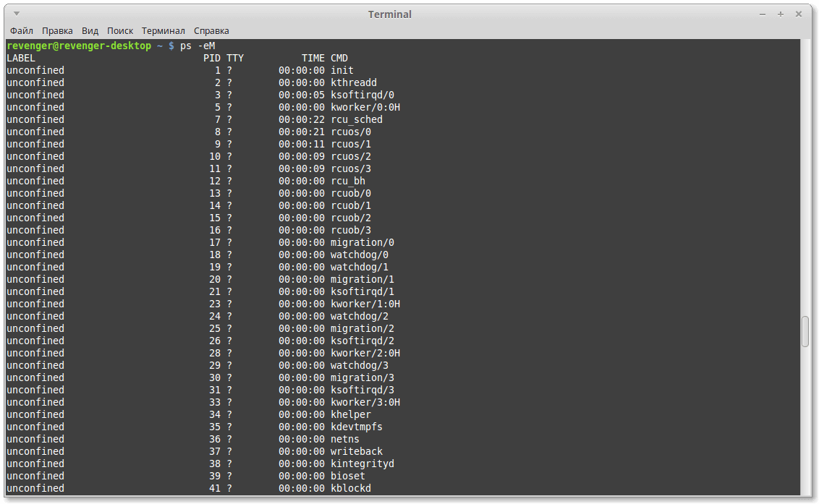
Task: Open the Правка menu
Action: click(x=57, y=31)
